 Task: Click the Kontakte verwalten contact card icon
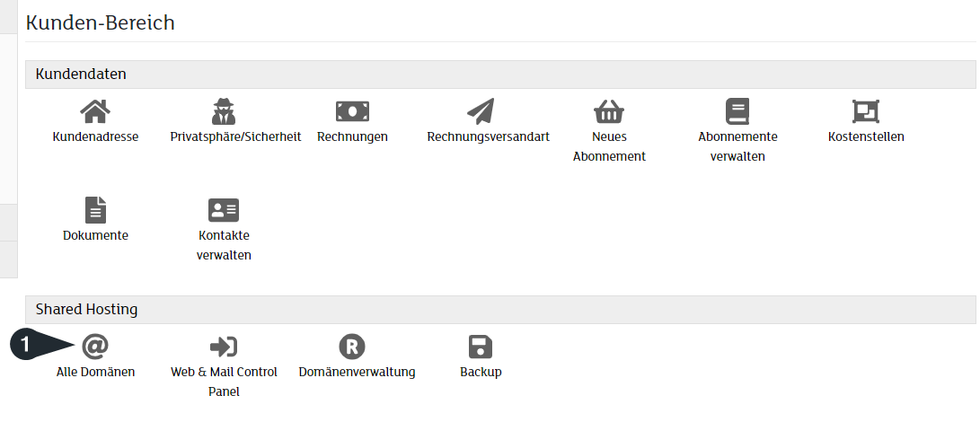pos(223,210)
